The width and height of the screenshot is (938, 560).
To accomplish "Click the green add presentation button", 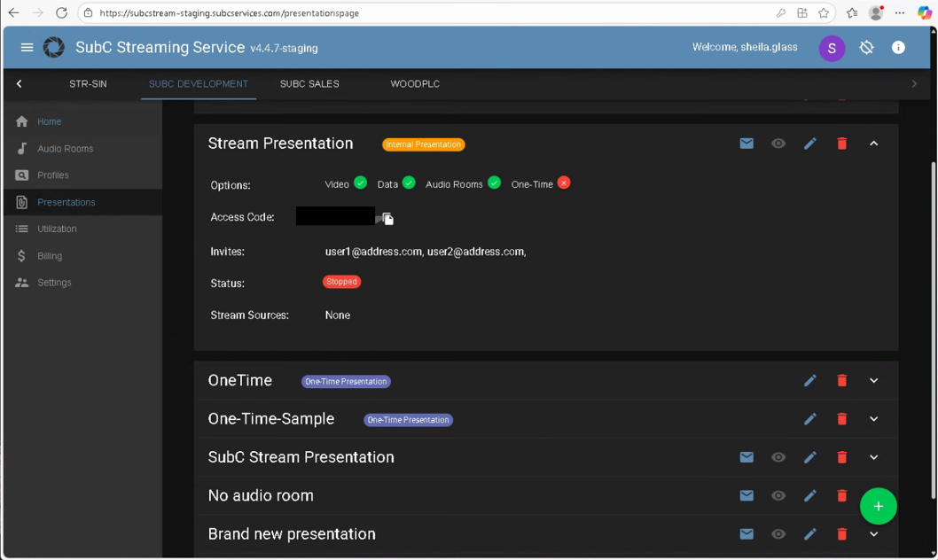I will tap(878, 506).
